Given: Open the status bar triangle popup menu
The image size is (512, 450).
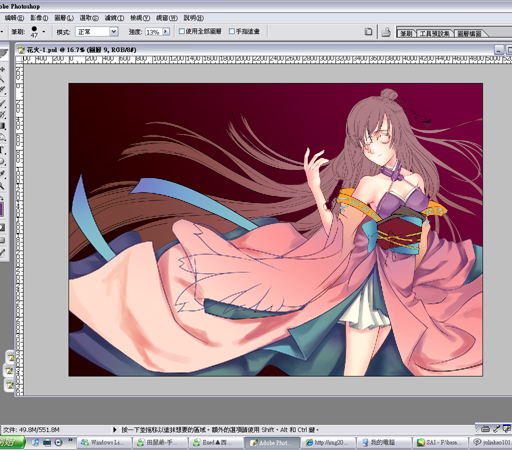Looking at the screenshot, I should [115, 430].
